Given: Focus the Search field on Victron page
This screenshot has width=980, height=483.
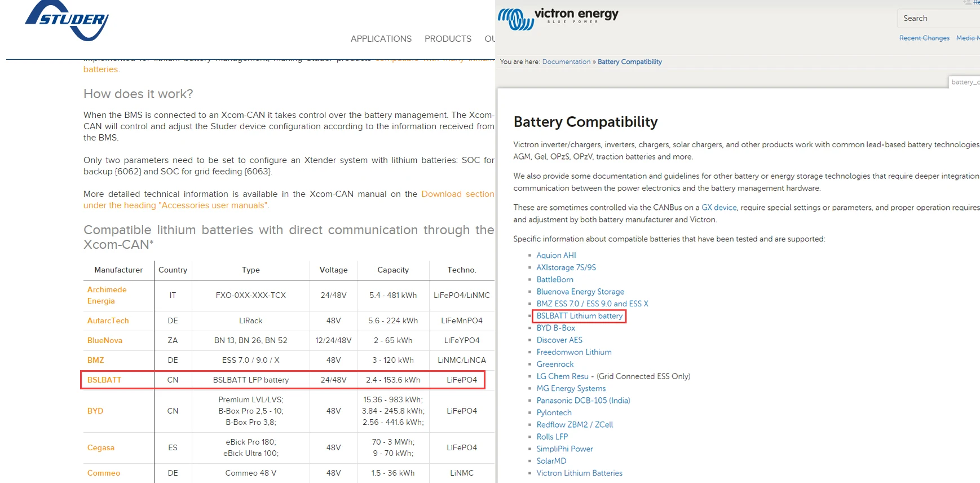Looking at the screenshot, I should pos(938,18).
